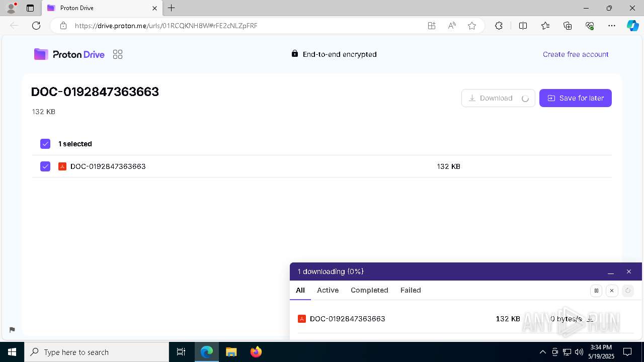This screenshot has width=644, height=362.
Task: Open the Proton apps grid switcher
Action: click(x=118, y=54)
